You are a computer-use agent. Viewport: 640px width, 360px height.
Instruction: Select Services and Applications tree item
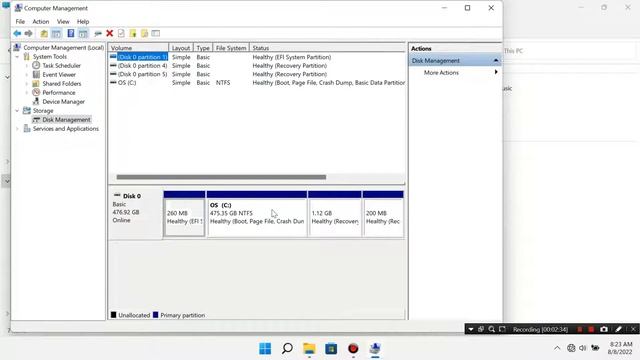66,129
